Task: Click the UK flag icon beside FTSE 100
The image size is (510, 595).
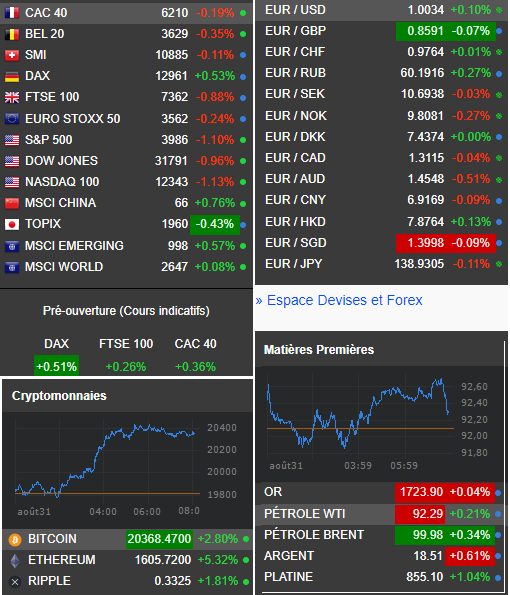Action: pos(12,97)
